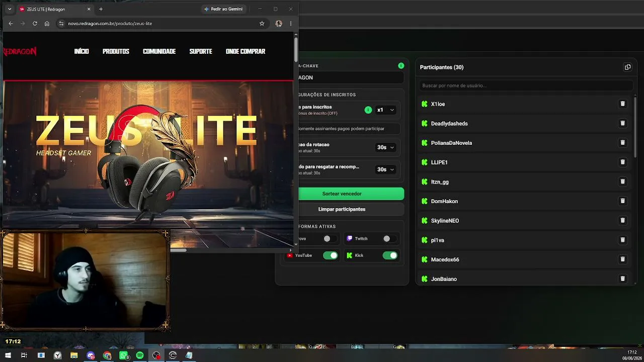
Task: Go back in Chrome browser
Action: point(11,24)
